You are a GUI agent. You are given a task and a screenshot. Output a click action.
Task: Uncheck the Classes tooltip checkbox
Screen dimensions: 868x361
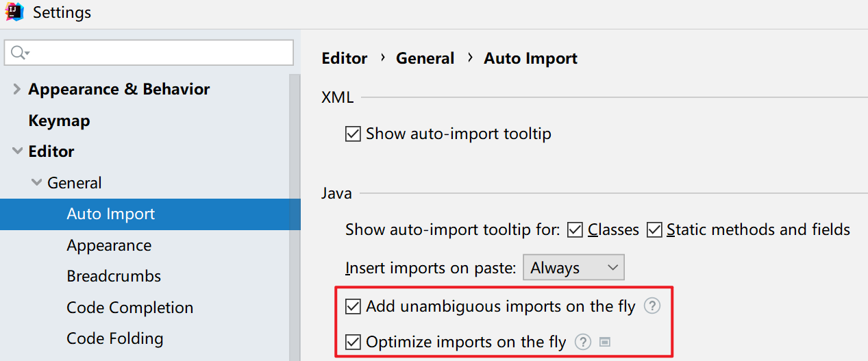(x=575, y=230)
